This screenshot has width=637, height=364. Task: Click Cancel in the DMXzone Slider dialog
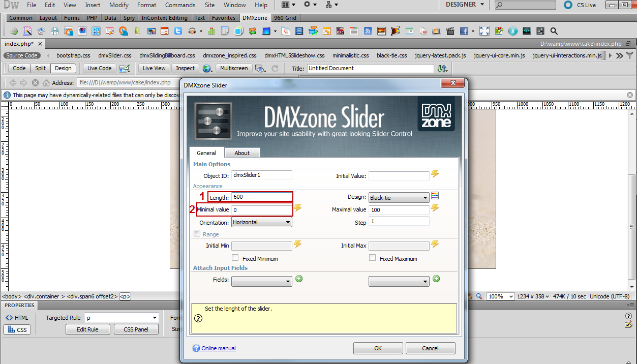click(x=430, y=348)
